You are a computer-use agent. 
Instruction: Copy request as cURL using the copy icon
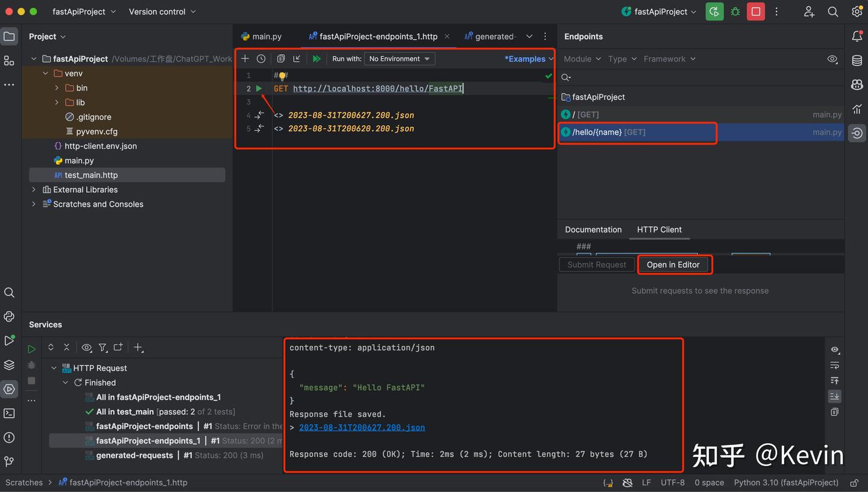click(x=280, y=58)
